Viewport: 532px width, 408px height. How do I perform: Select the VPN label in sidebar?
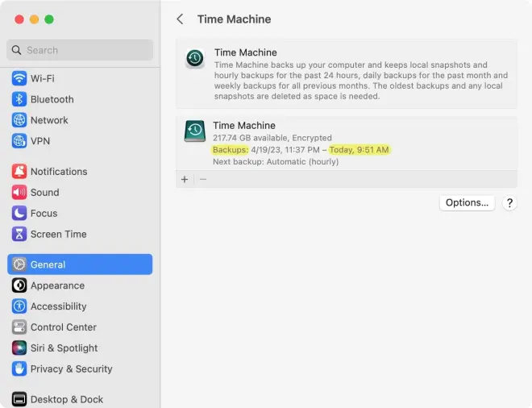pos(40,141)
